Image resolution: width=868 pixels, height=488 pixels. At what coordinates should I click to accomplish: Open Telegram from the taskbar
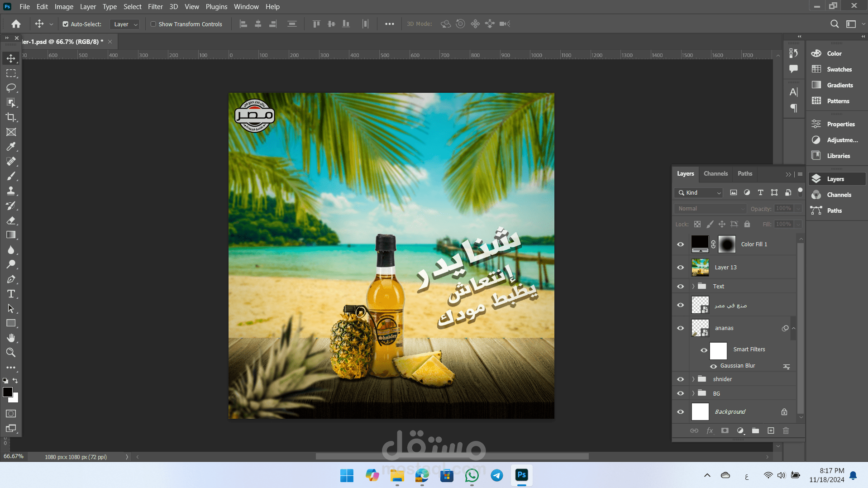[x=497, y=475]
